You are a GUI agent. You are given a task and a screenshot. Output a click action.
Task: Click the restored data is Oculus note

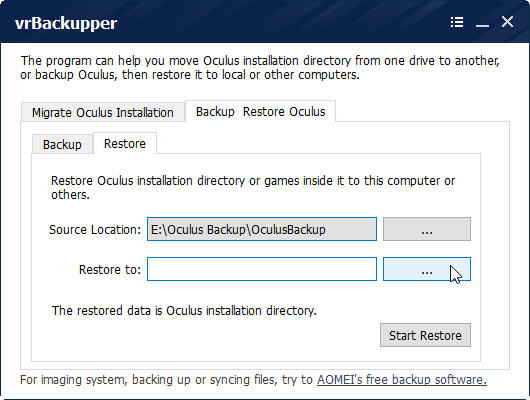(184, 310)
